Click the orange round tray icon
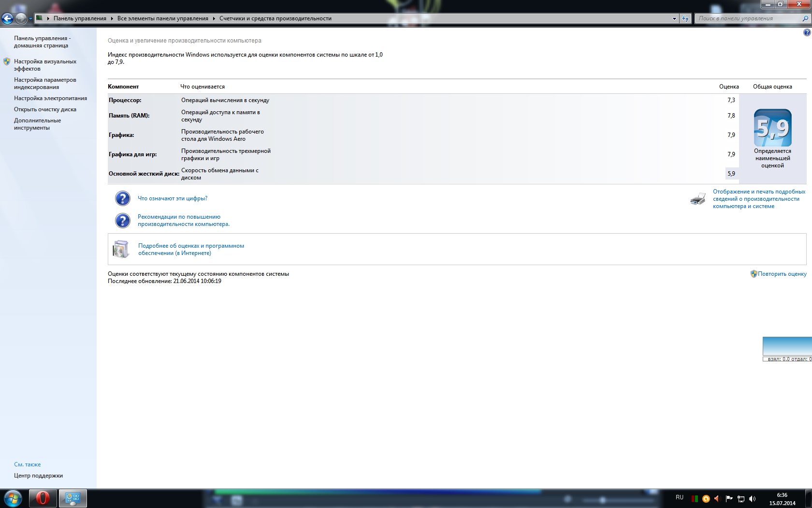This screenshot has width=812, height=508. click(706, 498)
